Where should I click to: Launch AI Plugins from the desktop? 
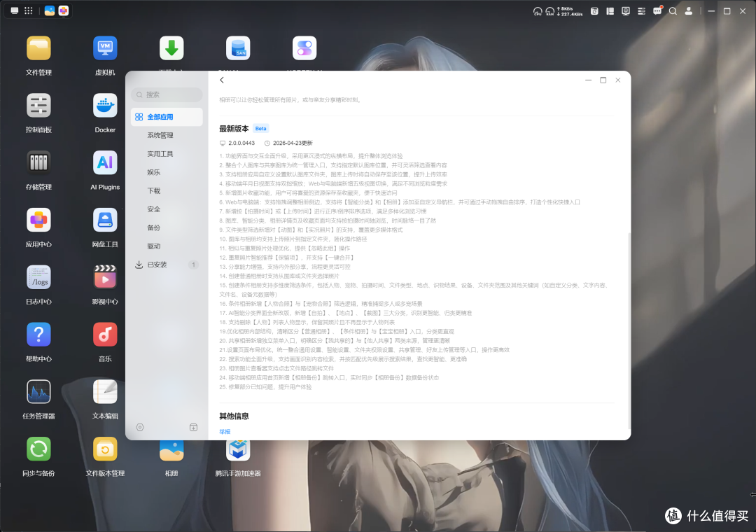click(105, 162)
